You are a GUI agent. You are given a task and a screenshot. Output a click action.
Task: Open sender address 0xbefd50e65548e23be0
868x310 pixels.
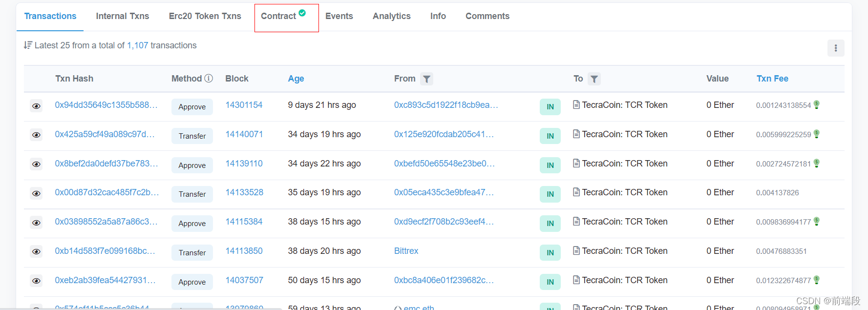445,164
